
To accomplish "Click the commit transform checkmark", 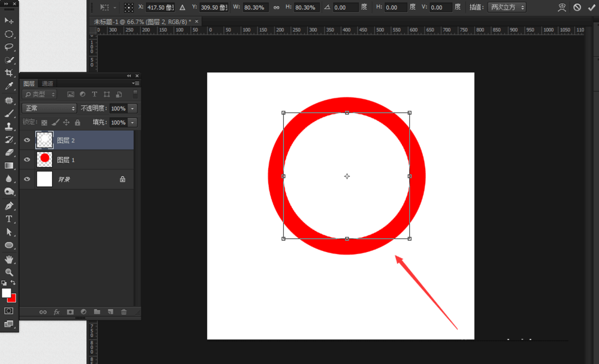I will pos(592,7).
